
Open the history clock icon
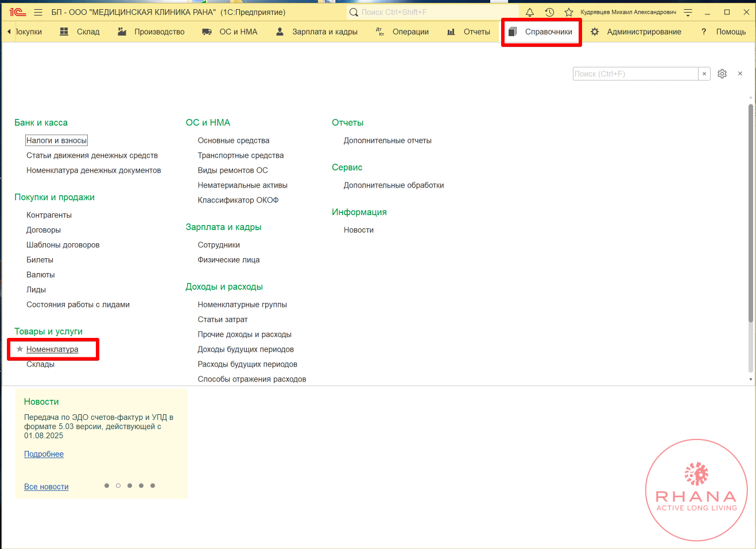(549, 12)
